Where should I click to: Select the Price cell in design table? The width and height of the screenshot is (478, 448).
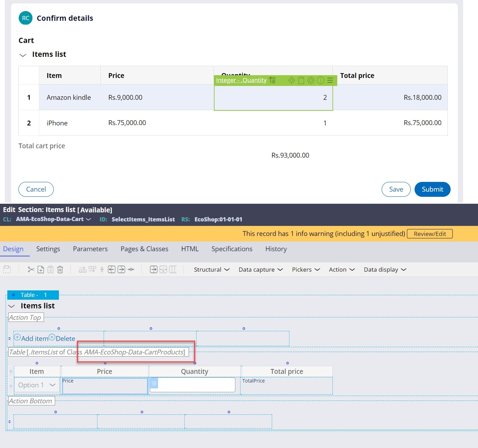(x=105, y=386)
